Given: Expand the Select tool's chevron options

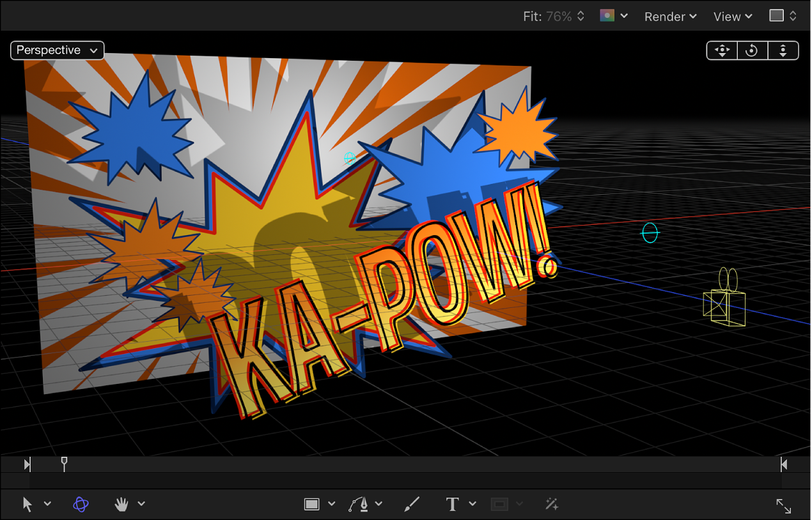Looking at the screenshot, I should click(47, 504).
